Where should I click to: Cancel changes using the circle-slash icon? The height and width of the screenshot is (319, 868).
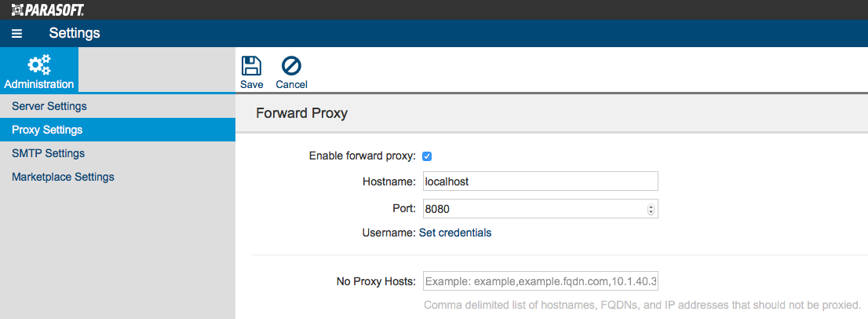click(x=291, y=67)
